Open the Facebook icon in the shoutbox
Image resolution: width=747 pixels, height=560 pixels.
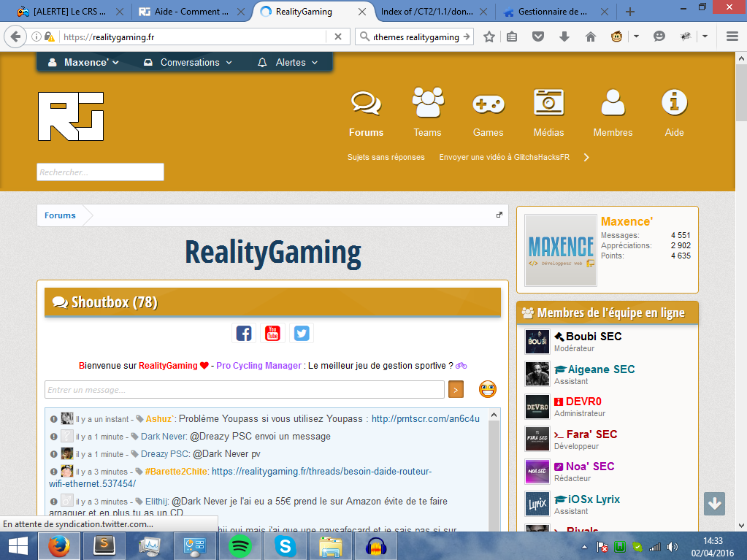(x=244, y=333)
